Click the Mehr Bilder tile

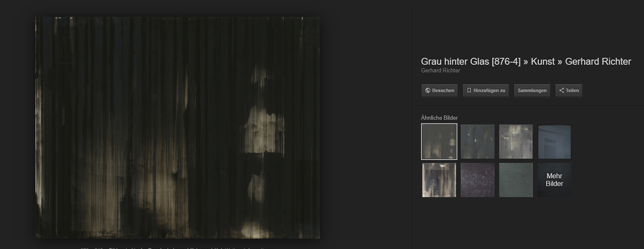coord(555,180)
